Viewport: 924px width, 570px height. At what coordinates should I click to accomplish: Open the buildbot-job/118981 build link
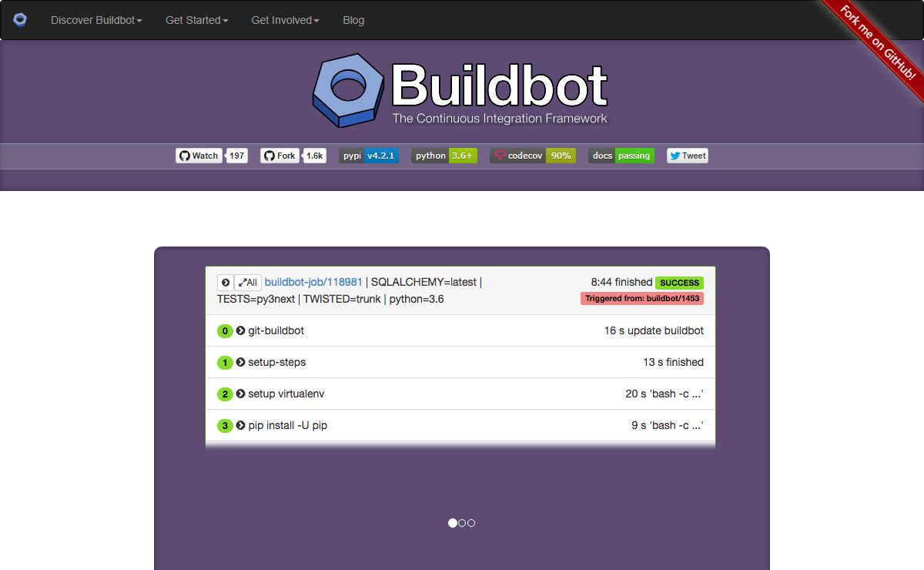pyautogui.click(x=312, y=282)
